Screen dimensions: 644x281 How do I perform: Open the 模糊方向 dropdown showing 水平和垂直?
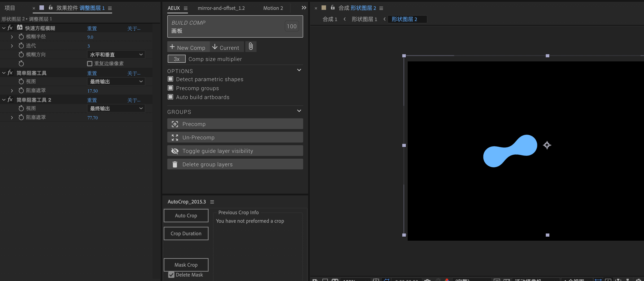116,54
